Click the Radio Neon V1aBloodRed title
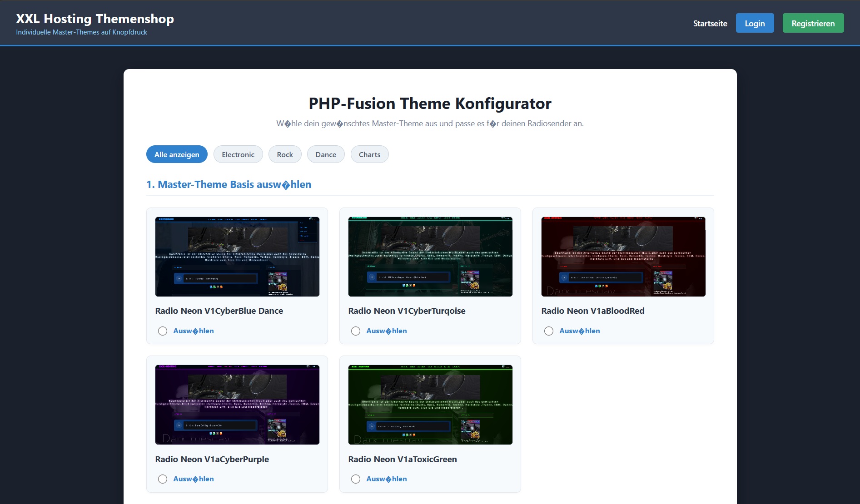Image resolution: width=860 pixels, height=504 pixels. (593, 311)
